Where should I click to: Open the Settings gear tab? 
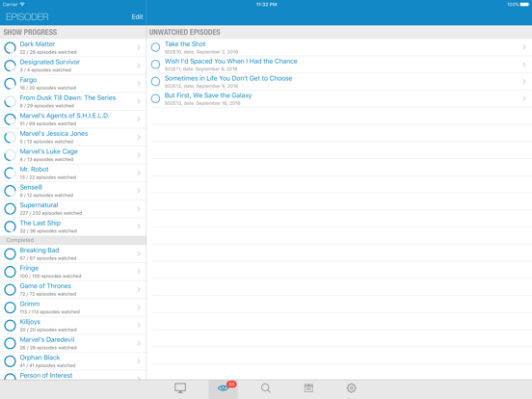pos(351,387)
